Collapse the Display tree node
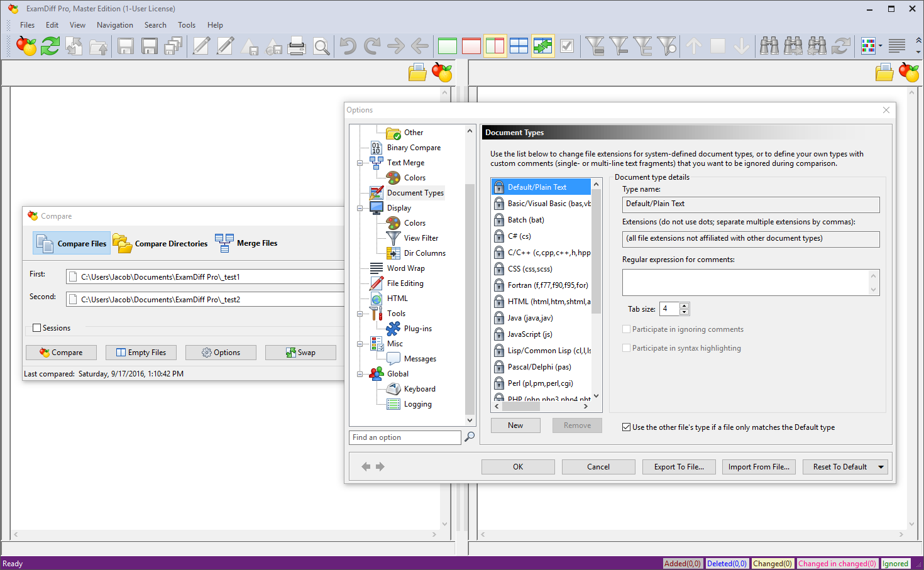The height and width of the screenshot is (570, 924). pos(360,208)
